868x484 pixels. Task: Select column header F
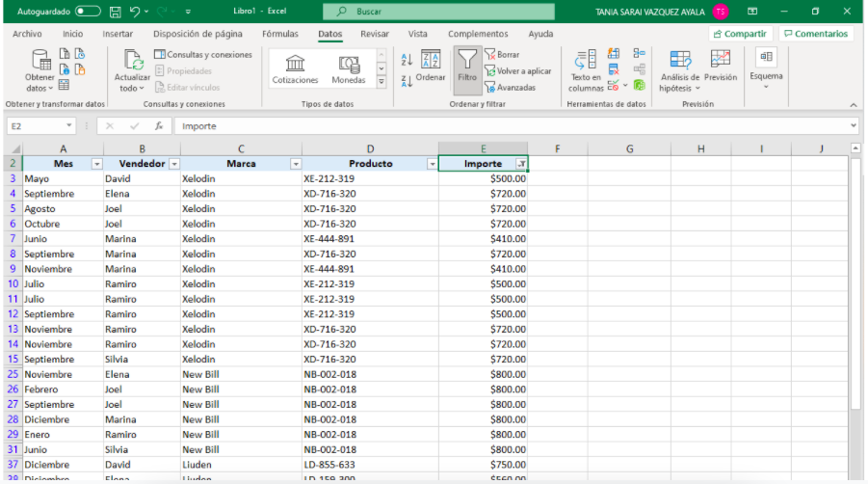[x=557, y=149]
